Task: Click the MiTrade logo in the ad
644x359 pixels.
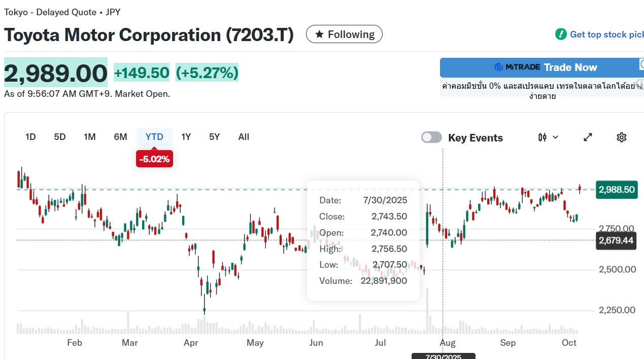Action: point(517,67)
